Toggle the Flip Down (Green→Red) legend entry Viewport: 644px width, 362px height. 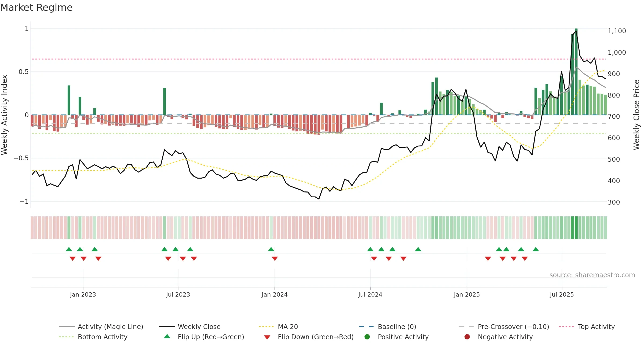309,337
